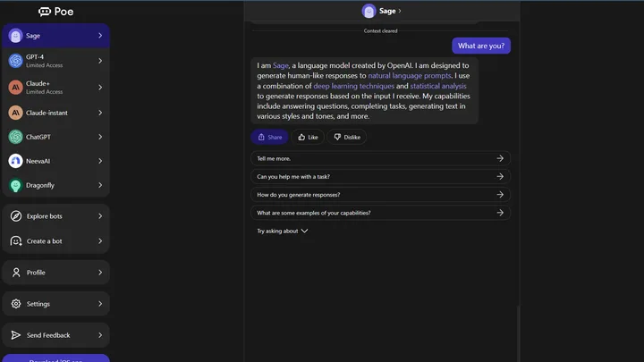Open the GPT-4 Limited Access entry

tap(55, 61)
